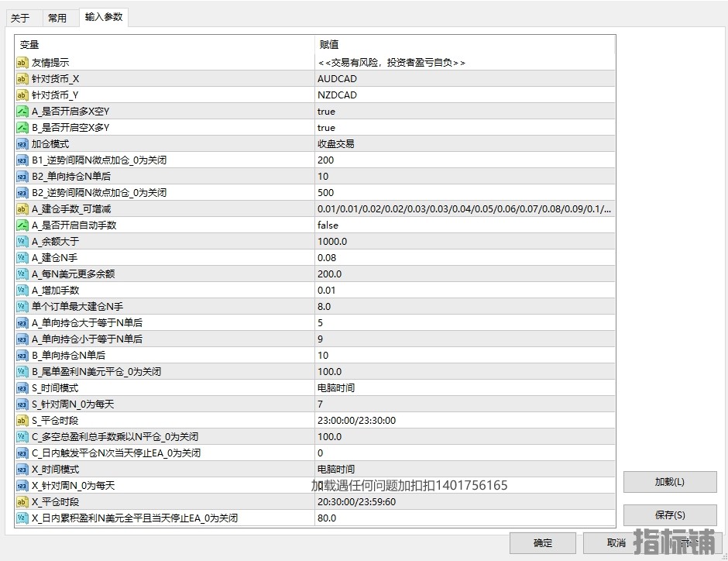Viewport: 728px width, 561px height.
Task: Edit the NZDCAD value field
Action: [x=465, y=95]
